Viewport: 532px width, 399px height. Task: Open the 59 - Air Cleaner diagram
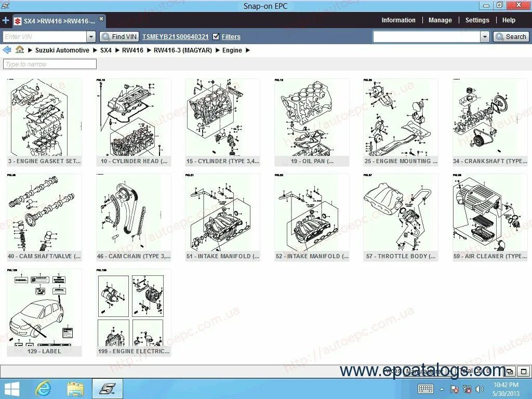click(490, 218)
